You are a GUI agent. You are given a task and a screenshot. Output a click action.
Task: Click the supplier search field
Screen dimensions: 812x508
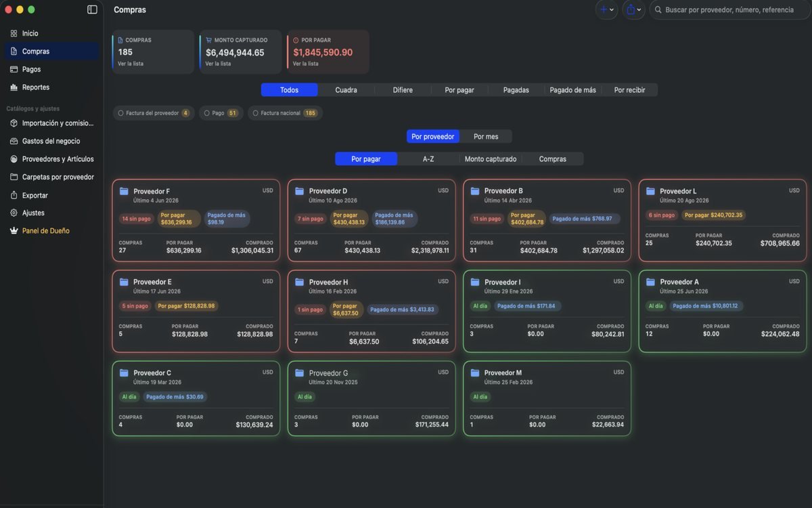(730, 9)
